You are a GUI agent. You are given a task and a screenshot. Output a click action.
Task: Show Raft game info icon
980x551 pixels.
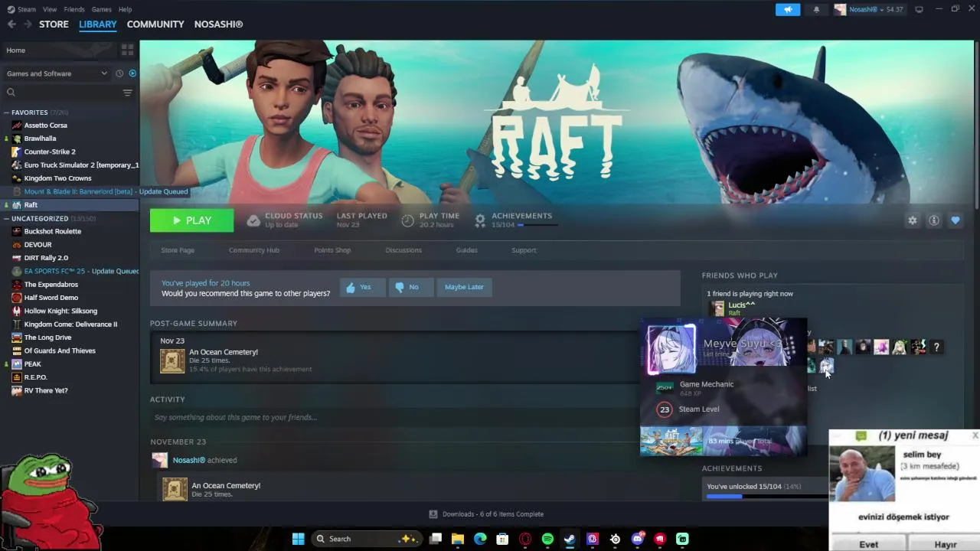coord(934,220)
